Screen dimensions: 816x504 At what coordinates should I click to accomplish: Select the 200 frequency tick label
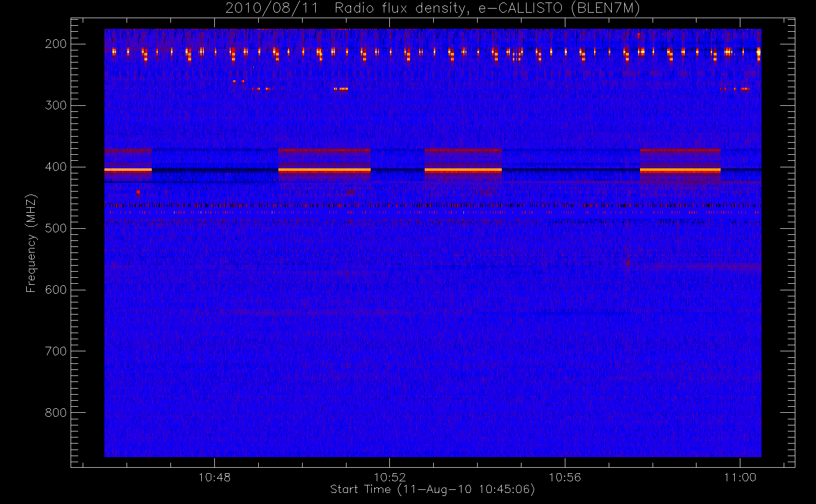tap(56, 44)
